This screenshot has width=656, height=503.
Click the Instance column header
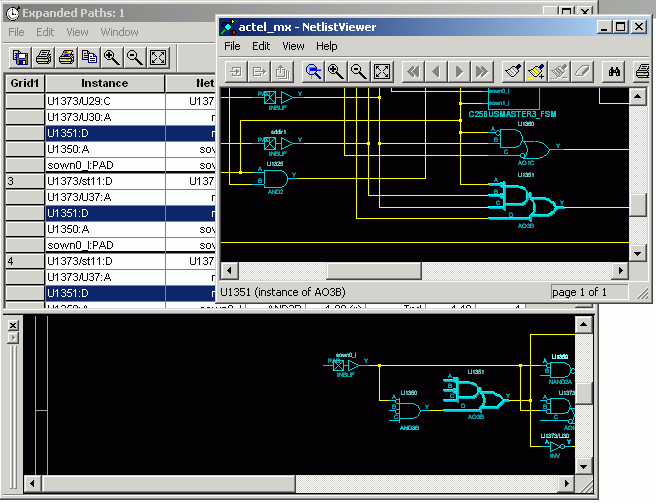(x=105, y=83)
